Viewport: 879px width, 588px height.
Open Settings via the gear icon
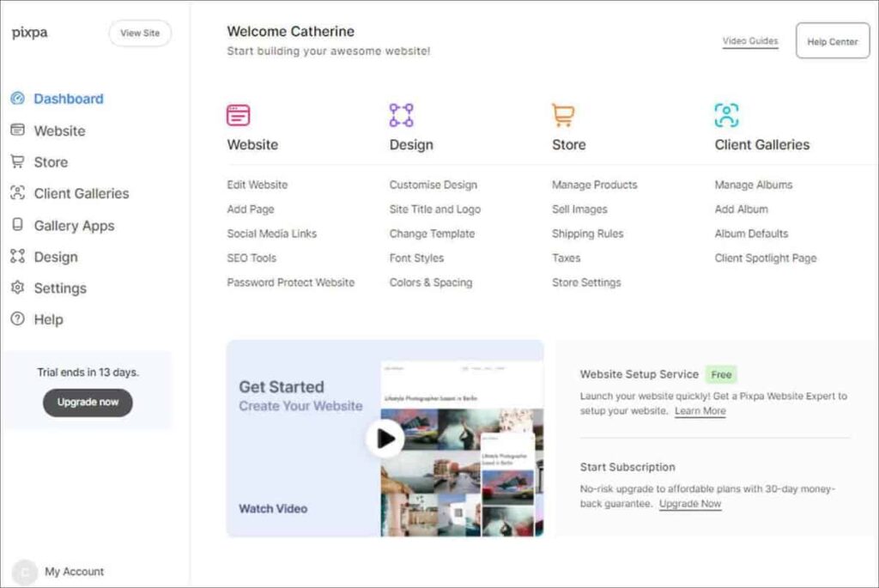(19, 288)
